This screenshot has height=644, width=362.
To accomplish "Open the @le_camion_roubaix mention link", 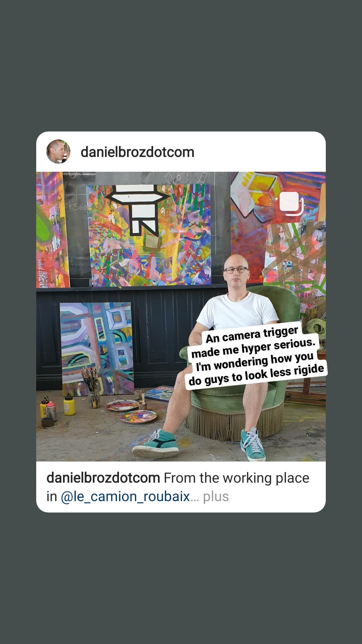I will tap(125, 496).
